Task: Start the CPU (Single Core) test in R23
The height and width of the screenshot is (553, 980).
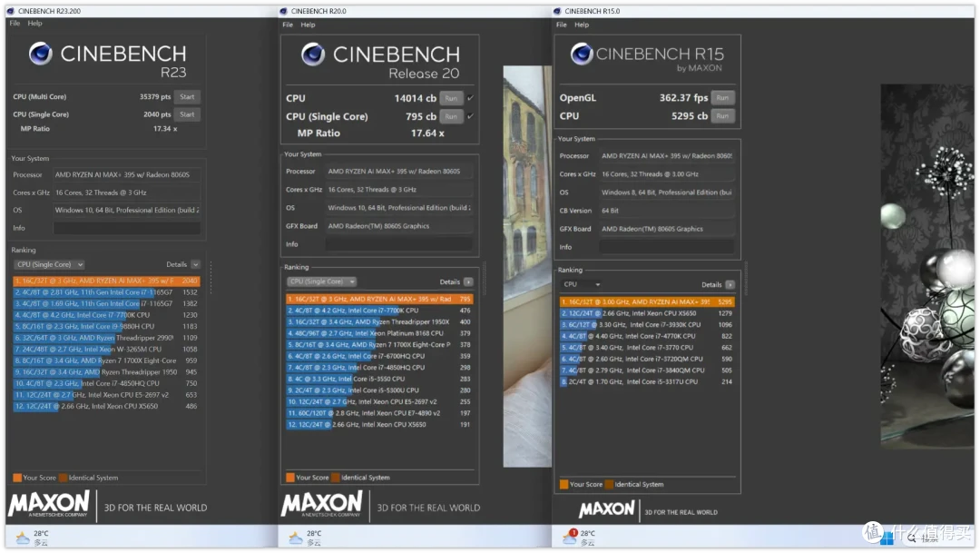Action: coord(187,114)
